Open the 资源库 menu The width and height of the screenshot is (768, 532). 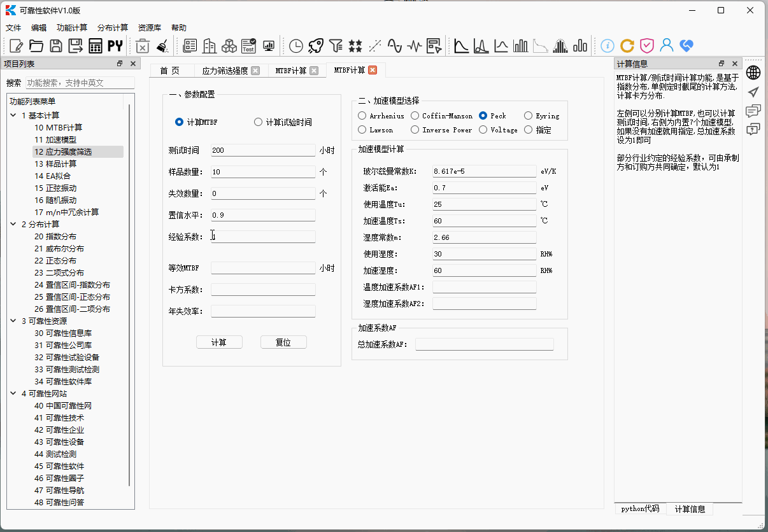point(149,27)
